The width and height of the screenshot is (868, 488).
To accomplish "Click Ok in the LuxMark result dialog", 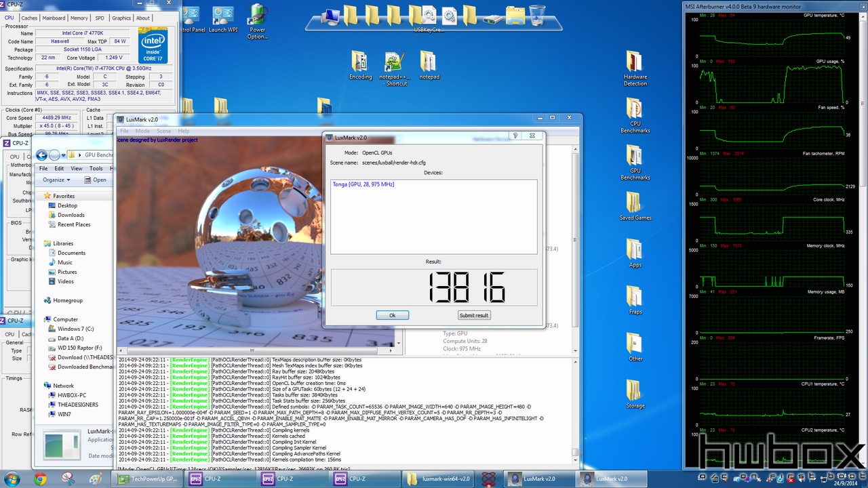I will 393,315.
